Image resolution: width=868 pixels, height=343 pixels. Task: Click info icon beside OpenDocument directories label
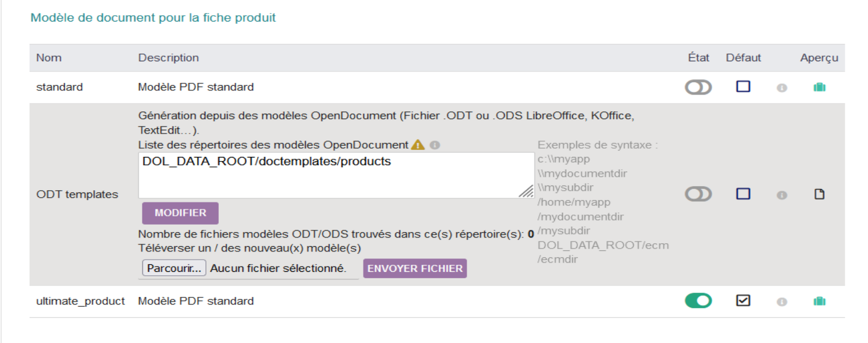(435, 145)
